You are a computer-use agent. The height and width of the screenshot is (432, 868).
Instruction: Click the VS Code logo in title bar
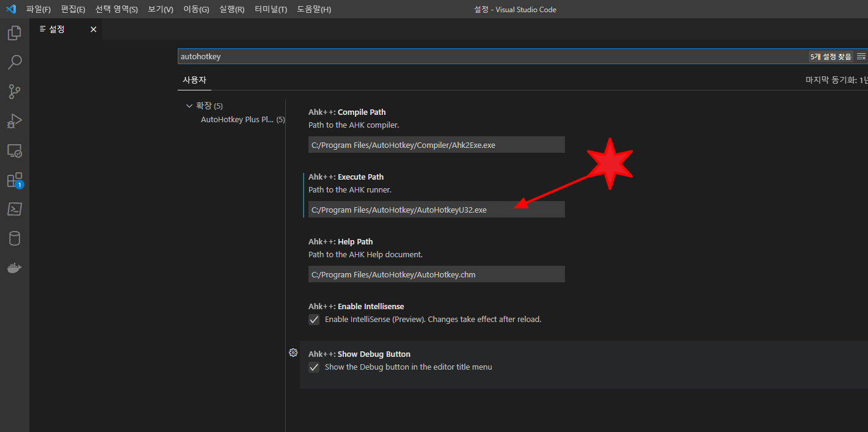(x=10, y=9)
